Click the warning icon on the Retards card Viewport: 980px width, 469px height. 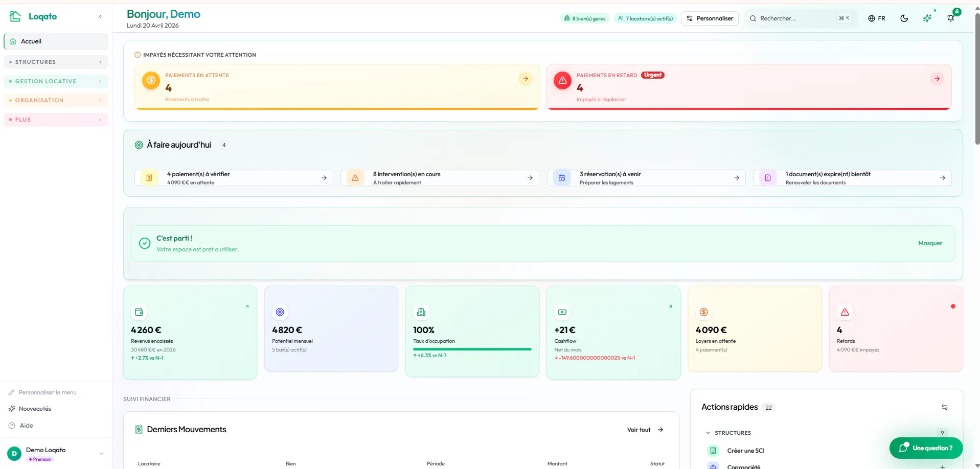click(x=845, y=312)
